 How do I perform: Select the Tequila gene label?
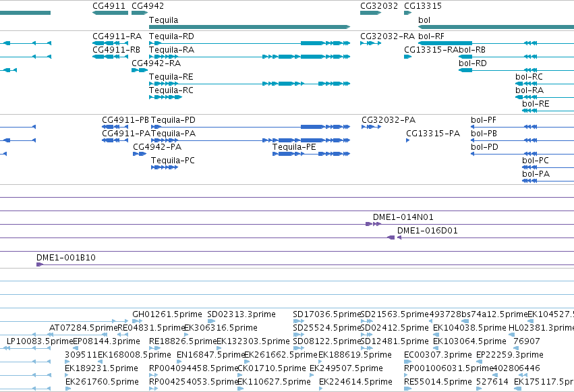164,20
